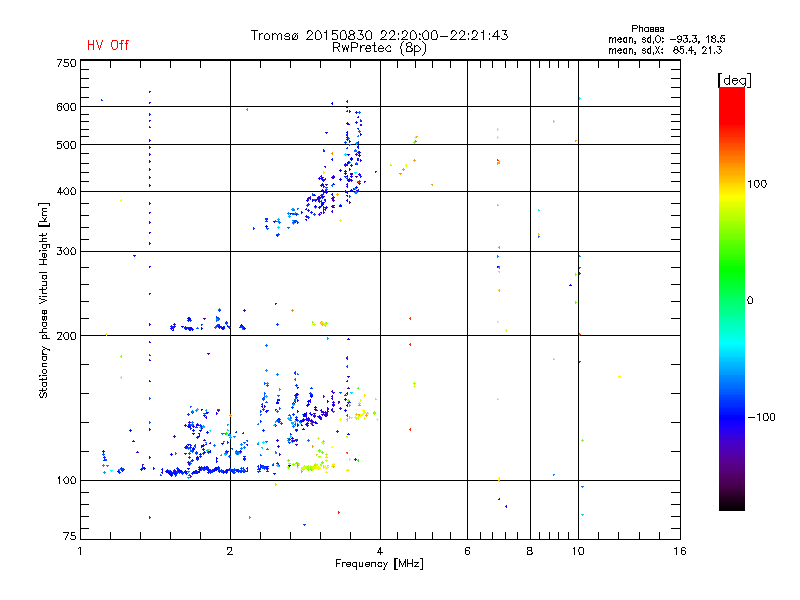Click the blue region of the colorbar near -100
This screenshot has width=800, height=600.
point(732,416)
